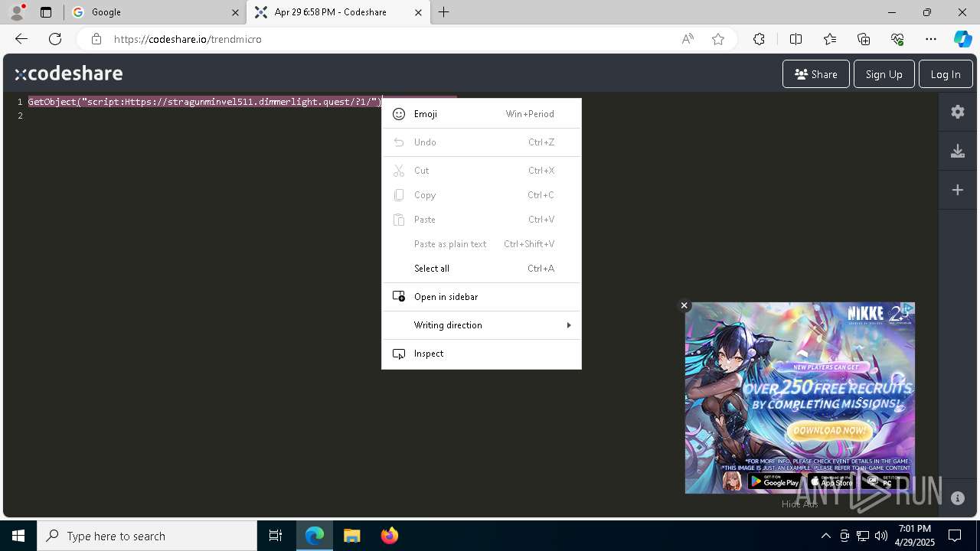Go back to previous page
The height and width of the screenshot is (551, 980).
click(21, 39)
